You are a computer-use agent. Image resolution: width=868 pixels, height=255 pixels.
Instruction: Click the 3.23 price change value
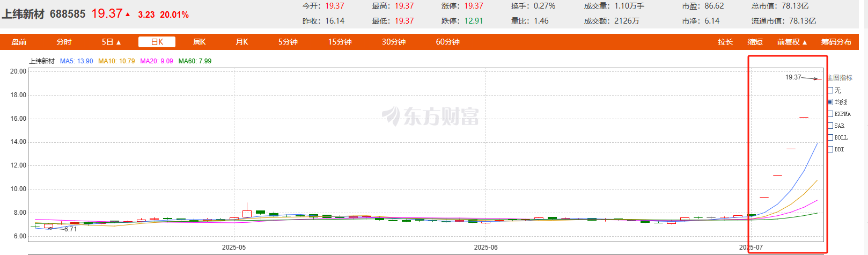point(146,15)
